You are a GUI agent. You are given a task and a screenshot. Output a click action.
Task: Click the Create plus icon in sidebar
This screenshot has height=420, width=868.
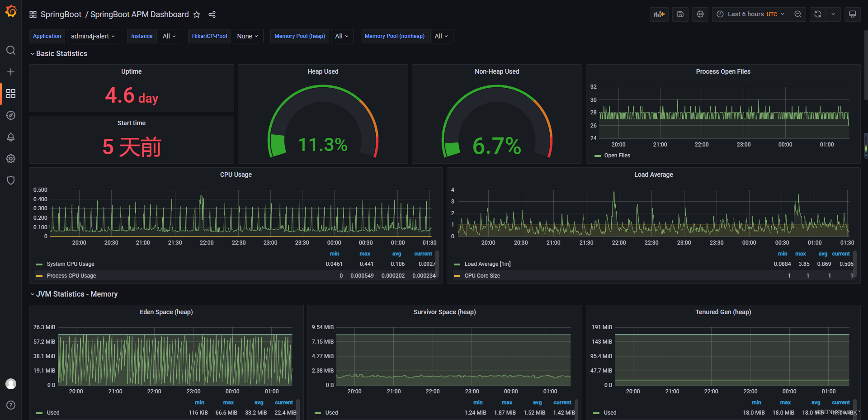point(11,72)
